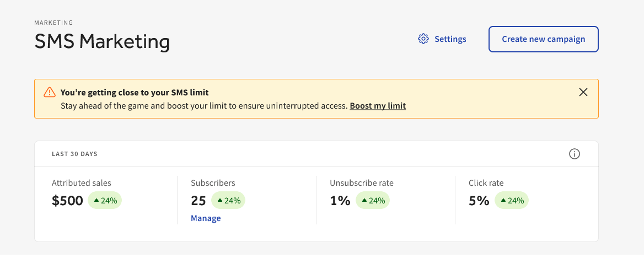This screenshot has height=258, width=644.
Task: Click the $500 attributed sales value
Action: 67,201
